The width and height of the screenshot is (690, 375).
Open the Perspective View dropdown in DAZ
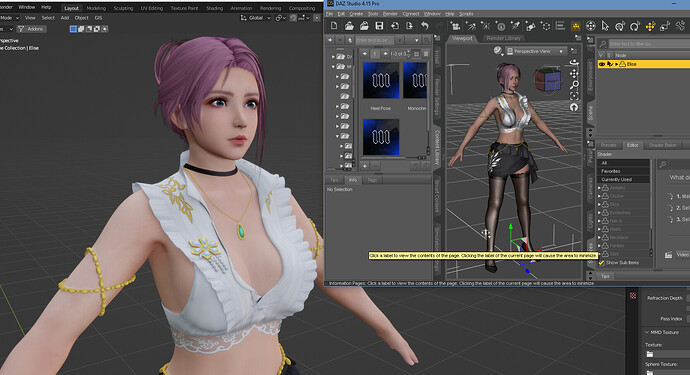536,51
